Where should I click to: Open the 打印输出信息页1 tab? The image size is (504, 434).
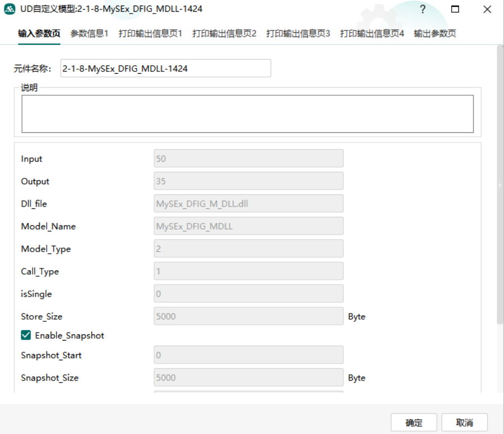point(150,34)
